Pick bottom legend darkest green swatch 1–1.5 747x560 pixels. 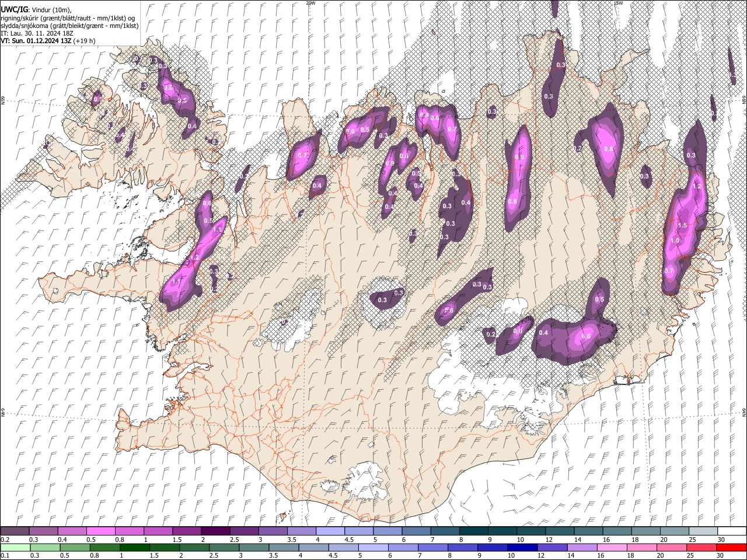(134, 548)
